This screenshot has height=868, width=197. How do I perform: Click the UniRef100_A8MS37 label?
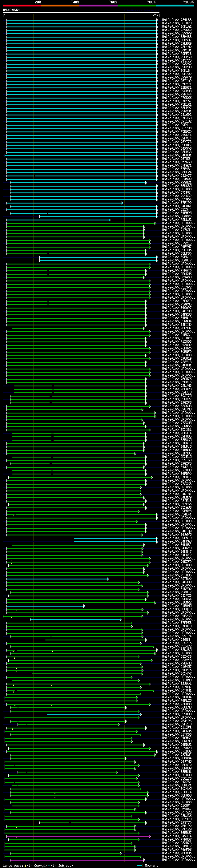(x=177, y=40)
